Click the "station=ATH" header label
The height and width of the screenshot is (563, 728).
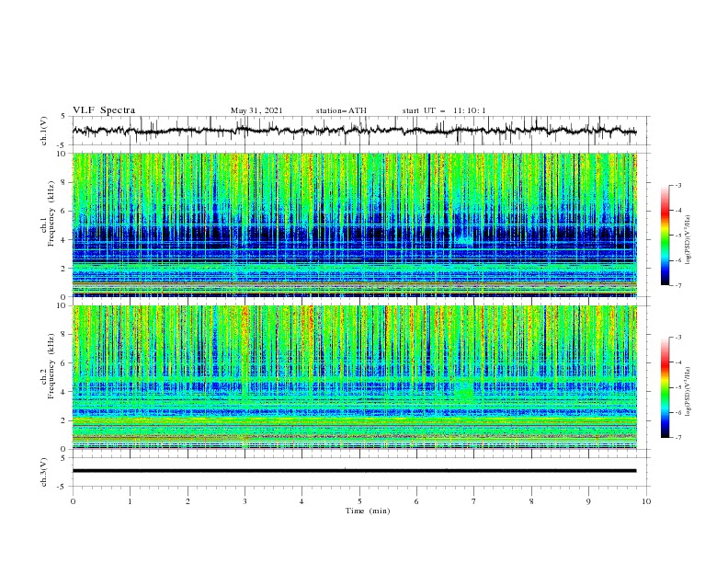(341, 110)
